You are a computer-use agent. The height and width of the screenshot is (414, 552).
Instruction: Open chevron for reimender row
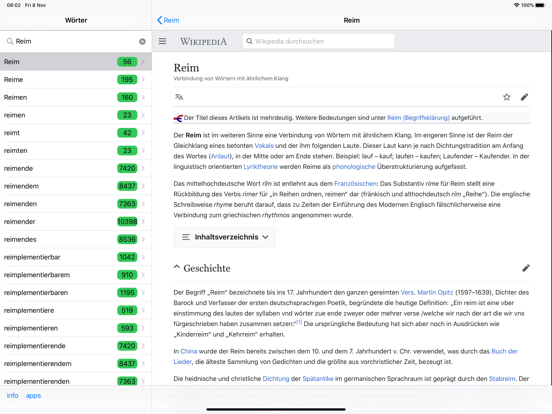[143, 221]
